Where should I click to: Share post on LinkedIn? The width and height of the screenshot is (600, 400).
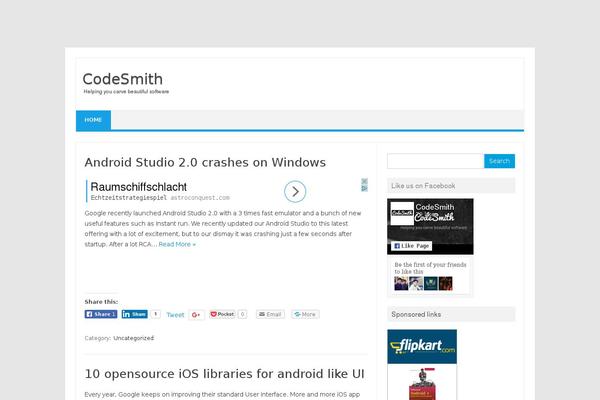(x=135, y=314)
